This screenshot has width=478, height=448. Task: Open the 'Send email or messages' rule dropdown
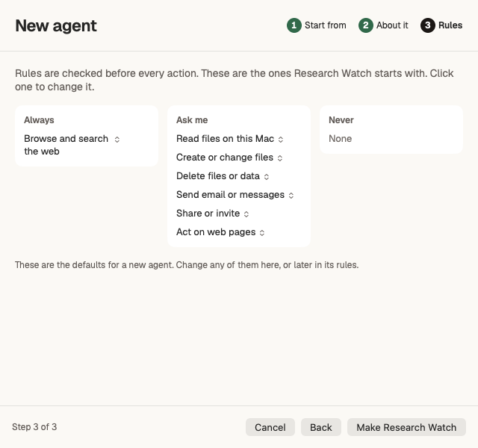click(235, 195)
